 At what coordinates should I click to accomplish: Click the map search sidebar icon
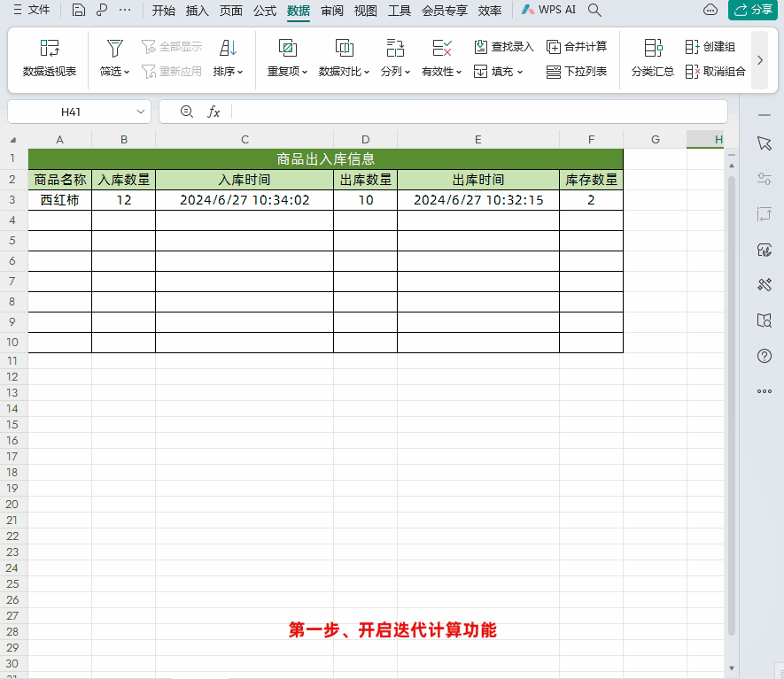764,320
